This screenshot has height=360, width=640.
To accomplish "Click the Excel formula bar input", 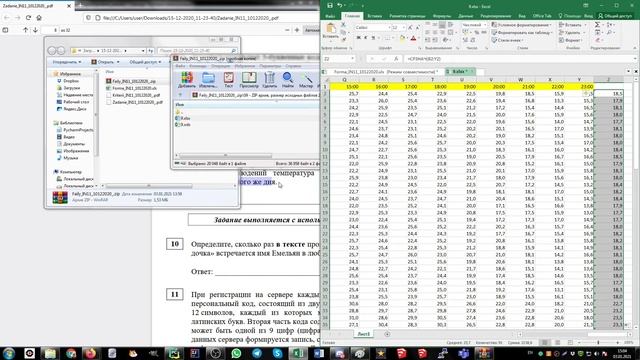I will click(x=518, y=59).
